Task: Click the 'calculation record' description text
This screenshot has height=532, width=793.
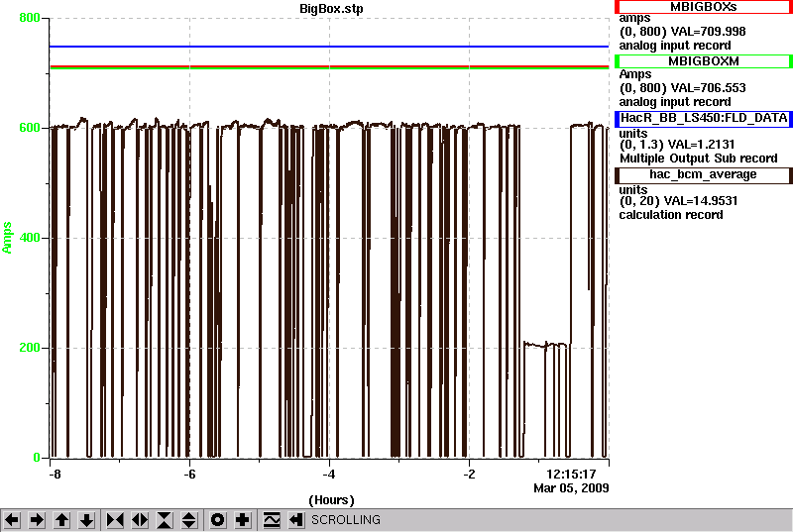Action: 671,215
